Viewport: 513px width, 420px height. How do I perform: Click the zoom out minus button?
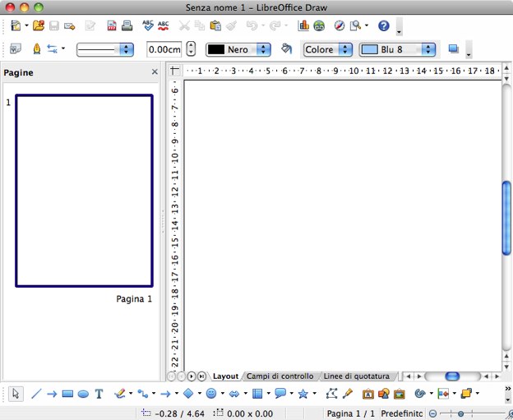(432, 413)
